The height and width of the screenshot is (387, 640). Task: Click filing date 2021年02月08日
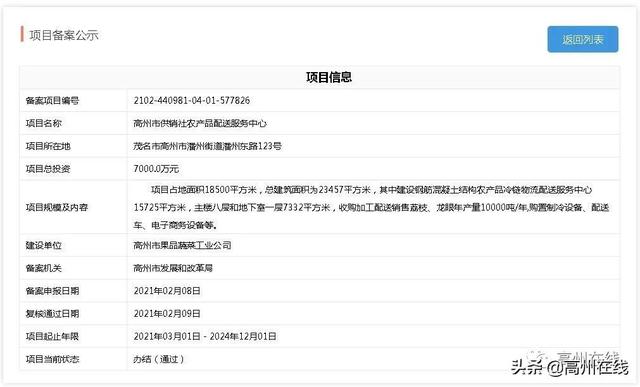[x=167, y=291]
